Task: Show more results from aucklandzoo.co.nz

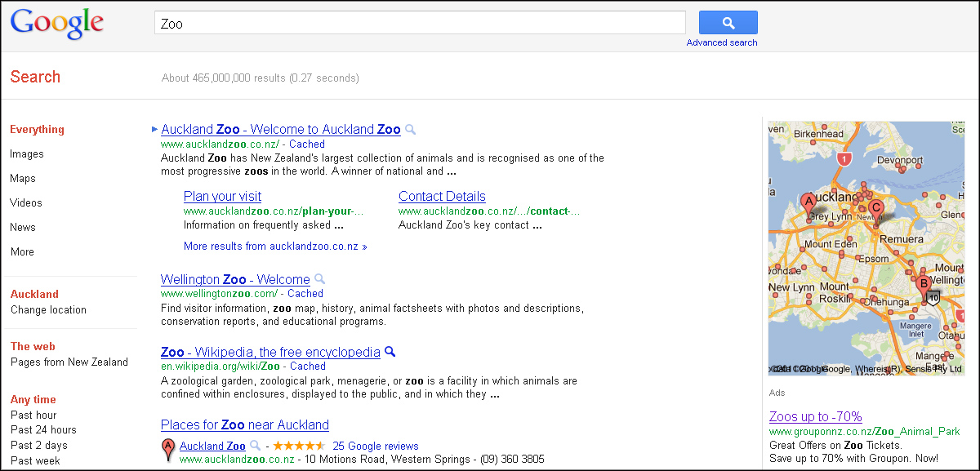Action: tap(275, 247)
